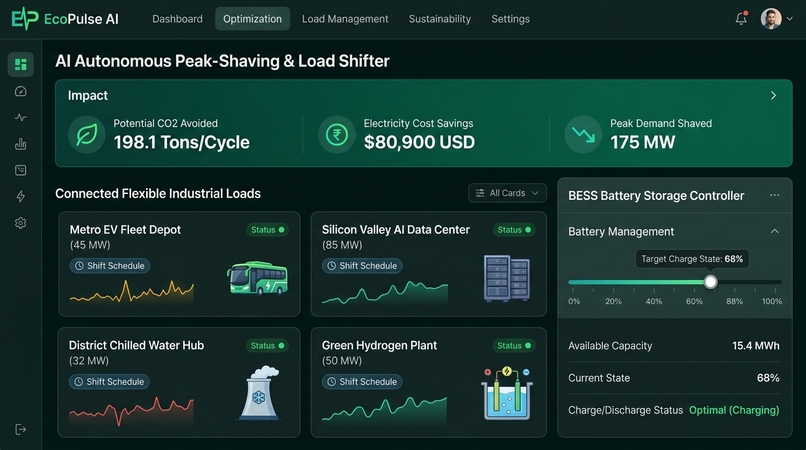Click the peak demand down-trend icon
This screenshot has width=806, height=450.
pyautogui.click(x=583, y=135)
